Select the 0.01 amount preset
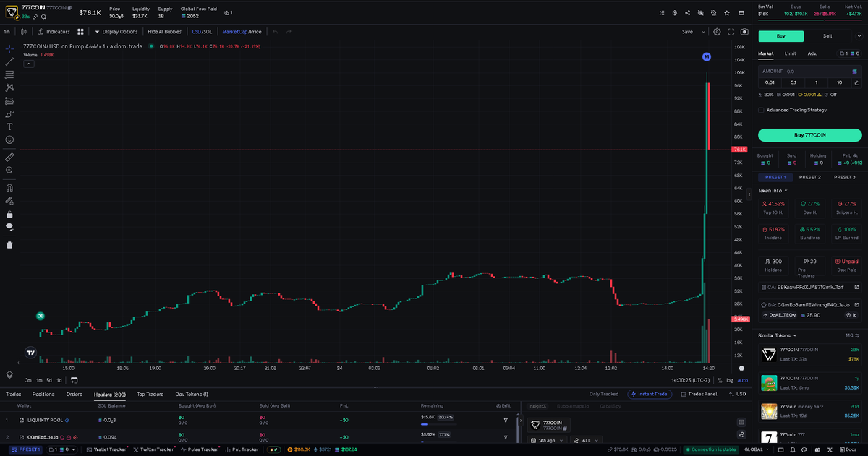Viewport: 868px width, 456px height. pos(770,82)
